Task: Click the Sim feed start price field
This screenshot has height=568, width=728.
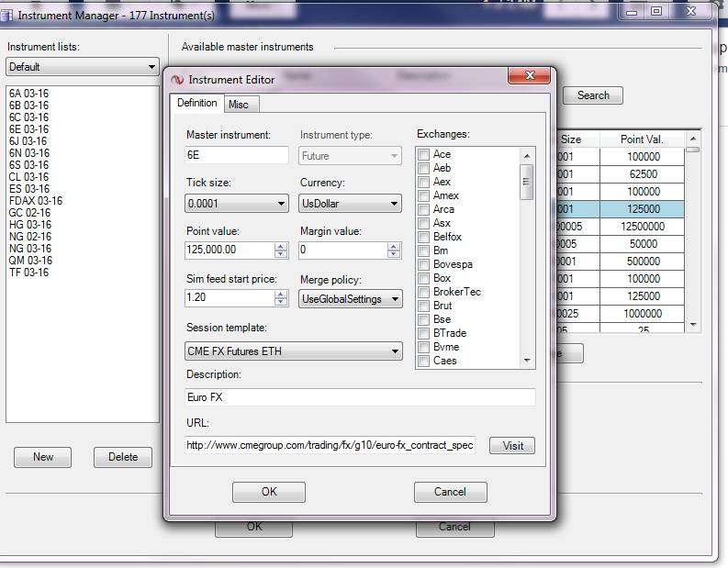Action: pyautogui.click(x=230, y=297)
